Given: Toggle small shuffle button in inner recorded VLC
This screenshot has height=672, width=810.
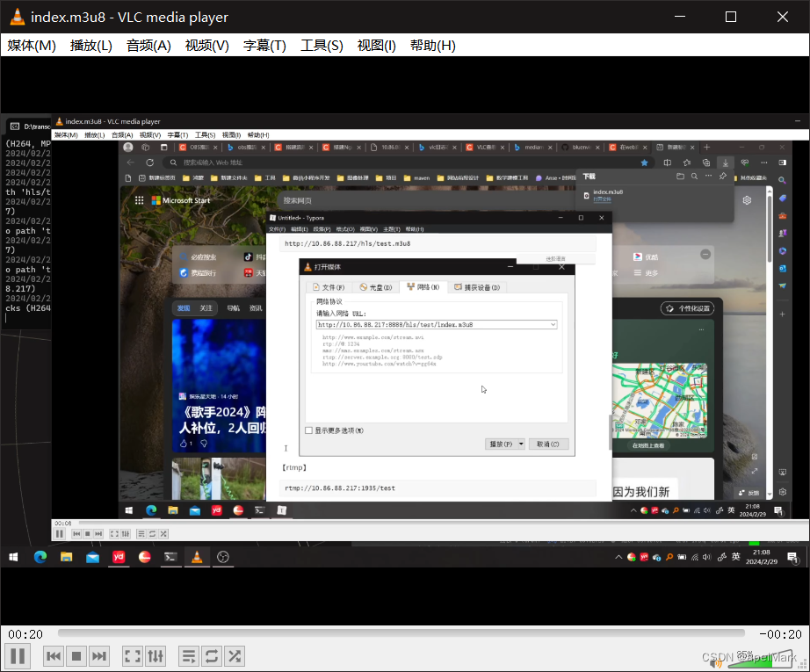Looking at the screenshot, I should tap(163, 533).
